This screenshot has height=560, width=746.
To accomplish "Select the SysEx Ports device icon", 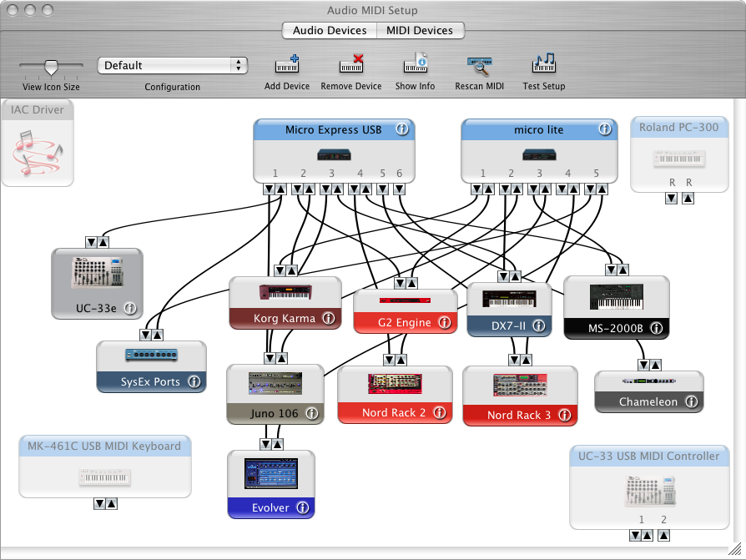I will (x=151, y=355).
